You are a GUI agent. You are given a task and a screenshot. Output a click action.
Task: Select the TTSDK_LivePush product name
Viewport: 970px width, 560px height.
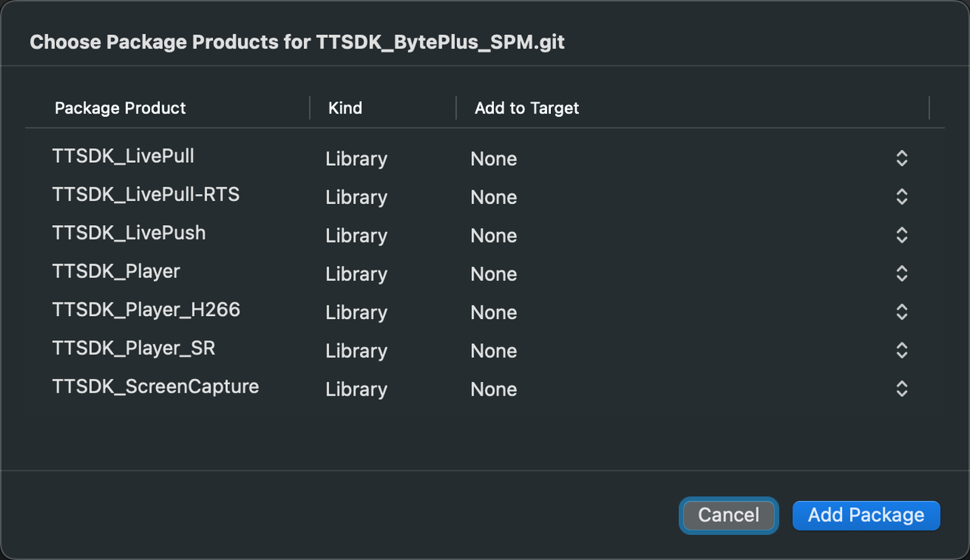[129, 233]
